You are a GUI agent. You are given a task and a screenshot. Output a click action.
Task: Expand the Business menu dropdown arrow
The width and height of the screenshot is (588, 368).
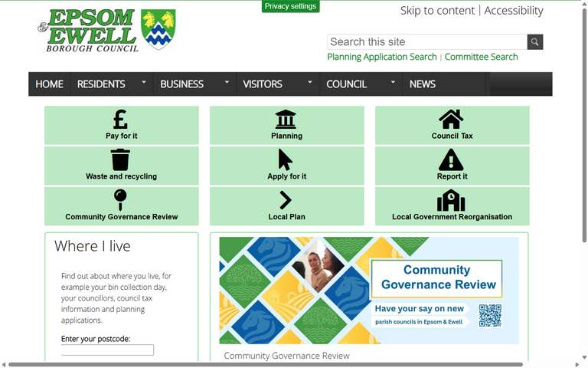[227, 82]
